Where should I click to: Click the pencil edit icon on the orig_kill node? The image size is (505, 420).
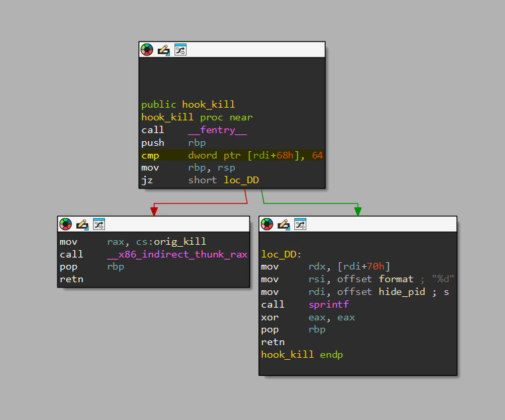[82, 224]
